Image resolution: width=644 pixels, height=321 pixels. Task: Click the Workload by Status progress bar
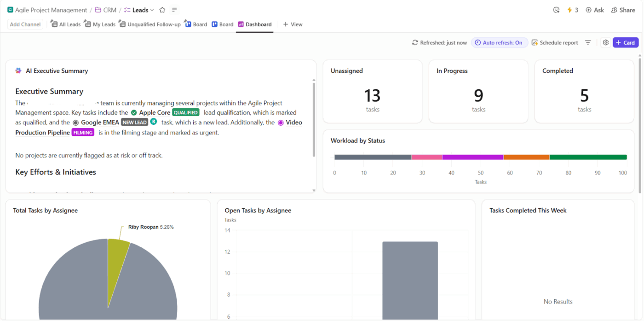click(x=480, y=157)
